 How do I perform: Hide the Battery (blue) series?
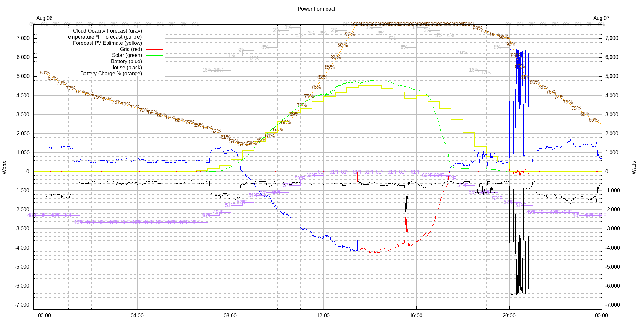126,62
